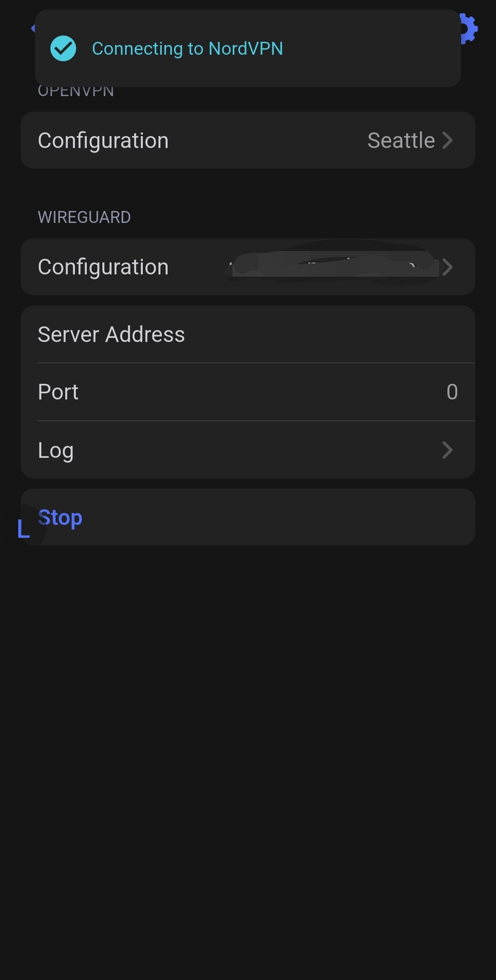Tap the empty Server Address value area
The image size is (496, 980).
pos(344,334)
